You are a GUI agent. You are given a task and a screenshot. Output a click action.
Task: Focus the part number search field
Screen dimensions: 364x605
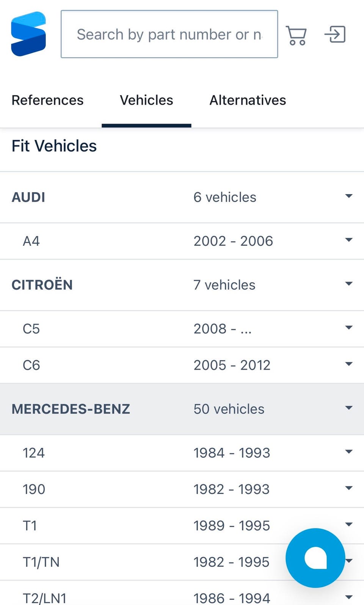coord(169,34)
